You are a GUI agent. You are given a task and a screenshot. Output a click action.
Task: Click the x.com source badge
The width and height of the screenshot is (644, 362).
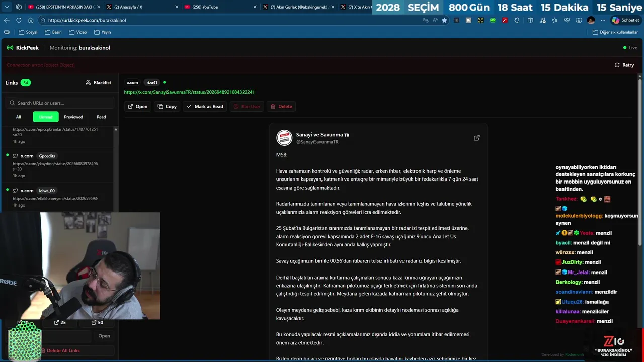click(x=132, y=82)
